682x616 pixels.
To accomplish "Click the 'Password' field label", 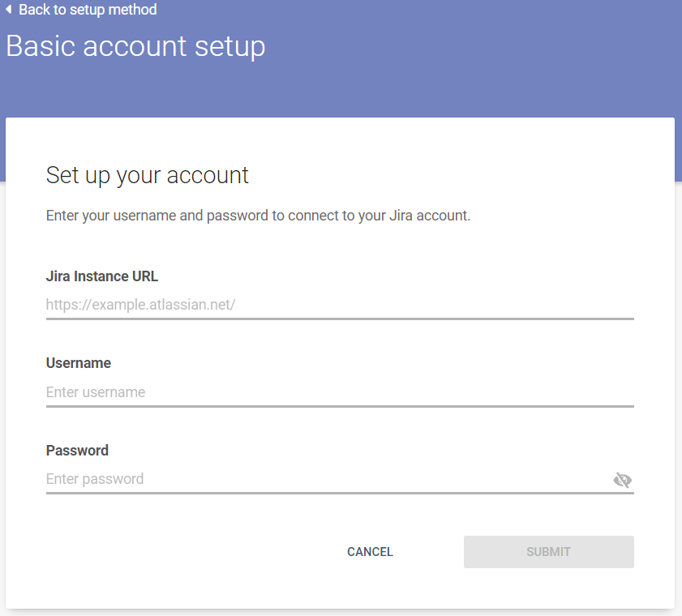I will click(77, 450).
